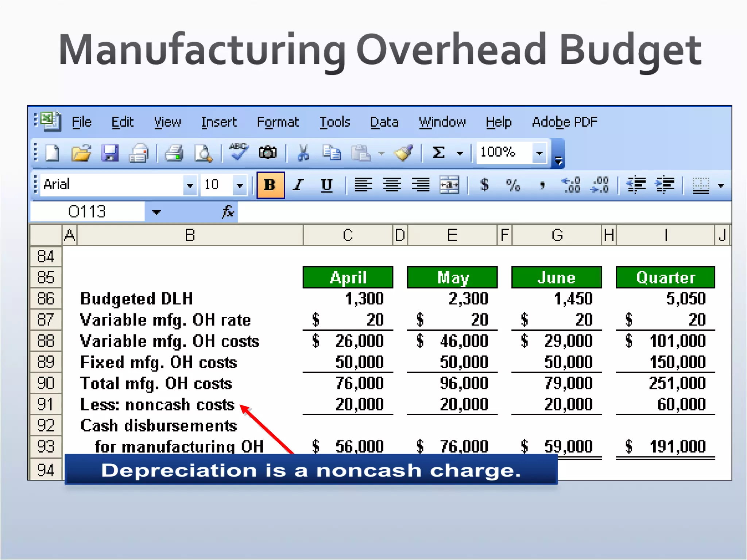747x560 pixels.
Task: Open the Arial font name dropdown
Action: pyautogui.click(x=190, y=185)
